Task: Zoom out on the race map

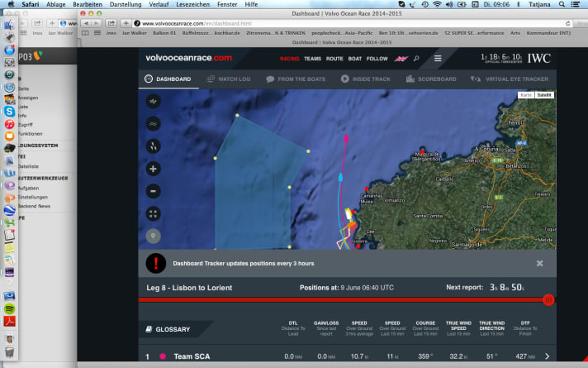Action: 153,191
